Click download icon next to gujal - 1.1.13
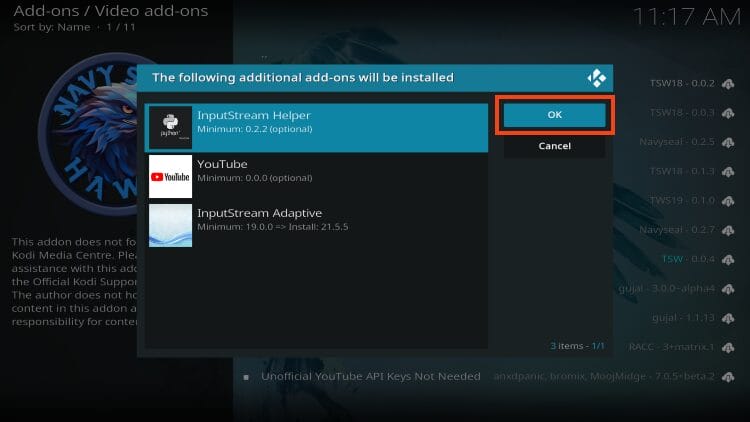 (x=728, y=318)
